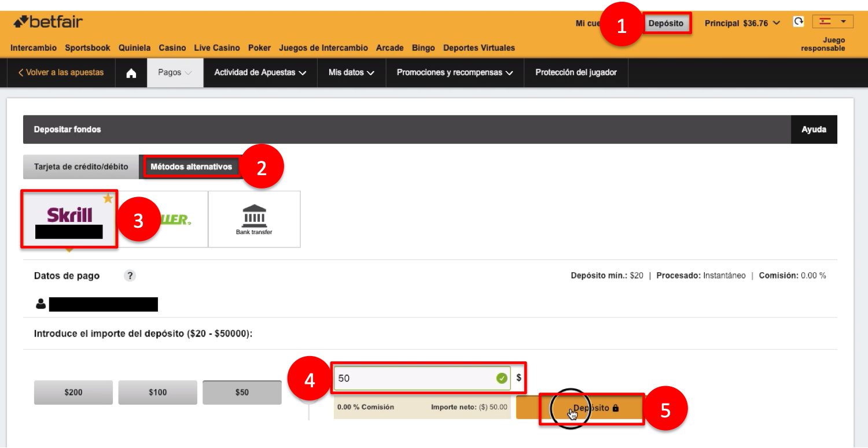This screenshot has width=868, height=448.
Task: Click the gold star on Skrill tile
Action: [x=108, y=198]
